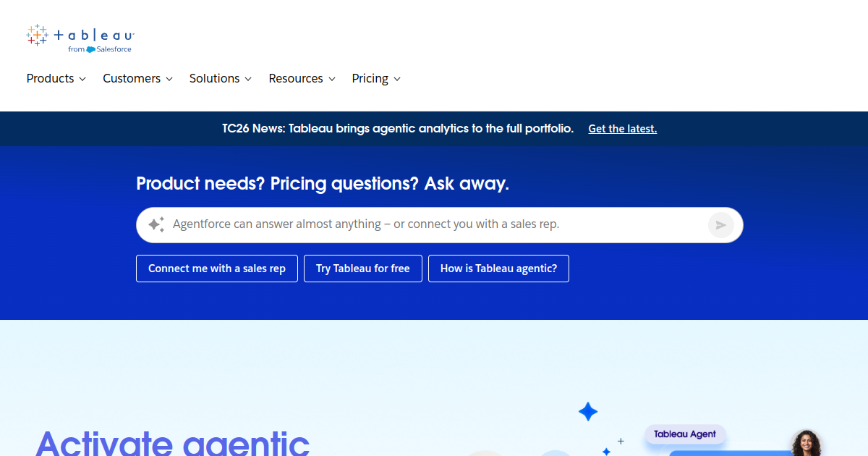
Task: Click the 'Tableau Agent' label badge
Action: pos(685,434)
